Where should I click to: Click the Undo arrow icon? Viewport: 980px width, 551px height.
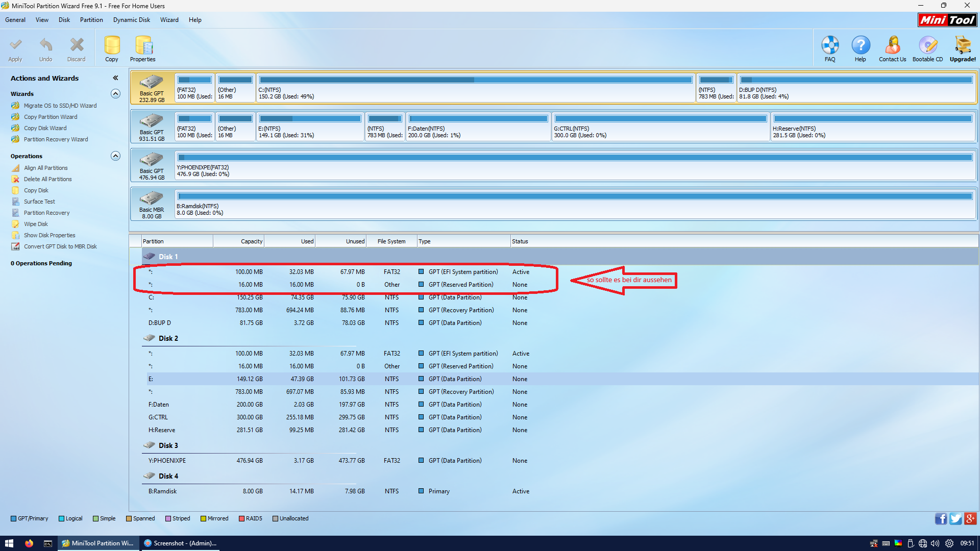45,45
